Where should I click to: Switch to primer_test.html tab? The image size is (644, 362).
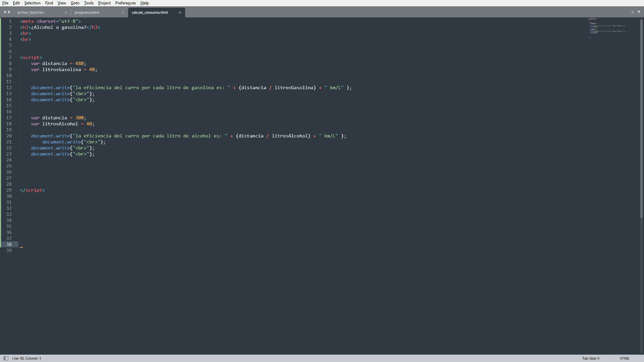pyautogui.click(x=31, y=12)
